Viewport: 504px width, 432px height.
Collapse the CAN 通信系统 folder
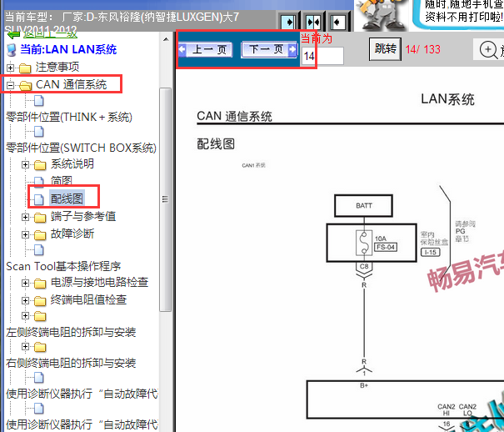pyautogui.click(x=10, y=85)
